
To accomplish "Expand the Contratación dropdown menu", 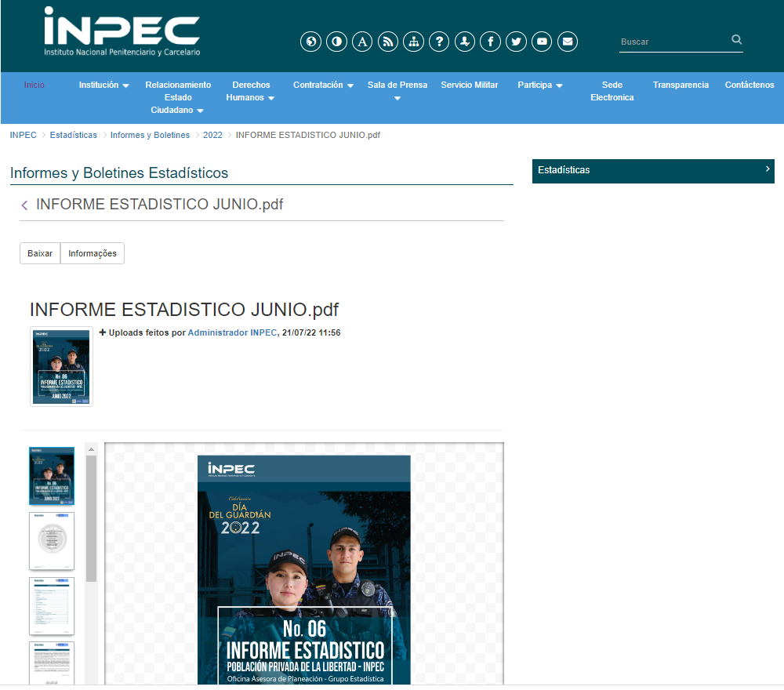I will [323, 85].
